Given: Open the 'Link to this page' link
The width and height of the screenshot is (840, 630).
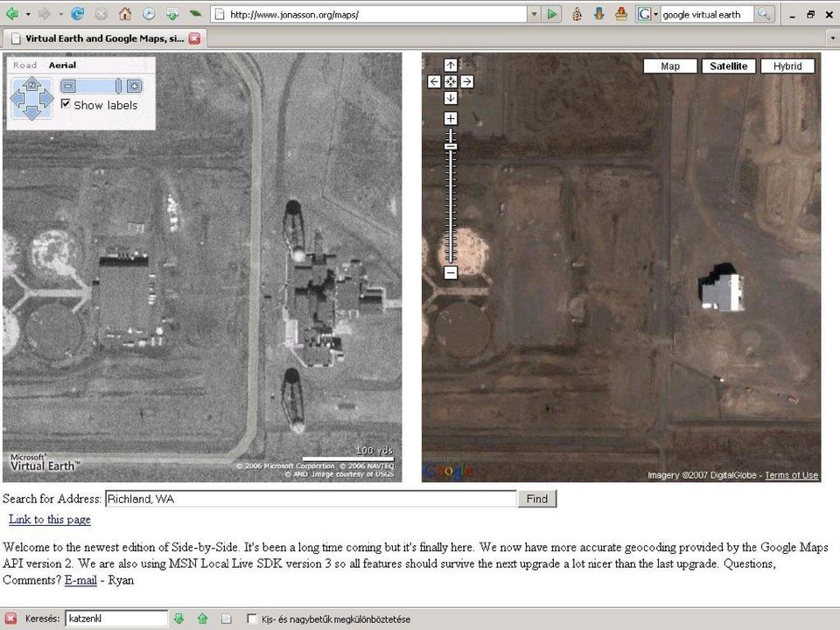Looking at the screenshot, I should tap(49, 519).
